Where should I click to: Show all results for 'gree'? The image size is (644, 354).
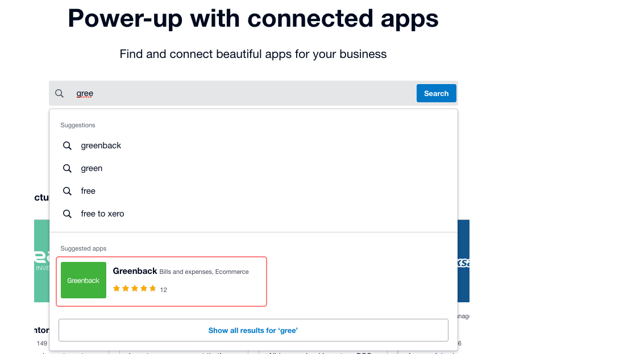click(253, 330)
